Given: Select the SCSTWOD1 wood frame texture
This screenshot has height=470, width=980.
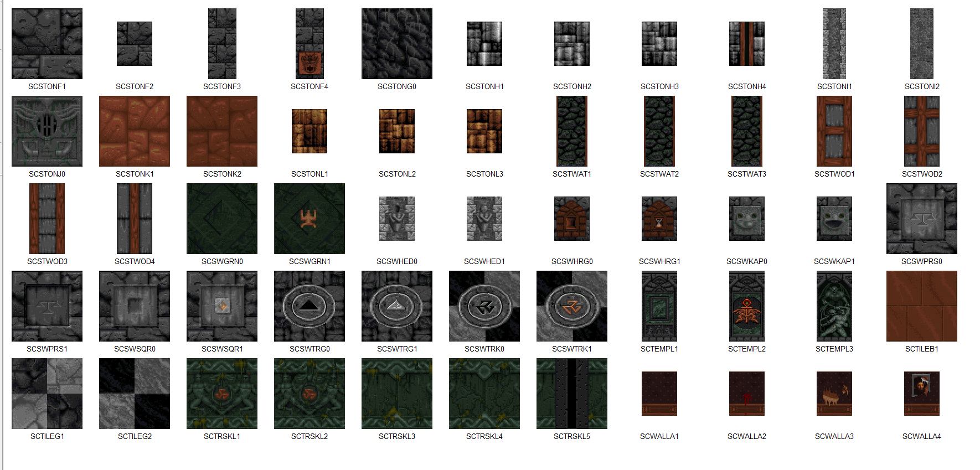Looking at the screenshot, I should (834, 131).
